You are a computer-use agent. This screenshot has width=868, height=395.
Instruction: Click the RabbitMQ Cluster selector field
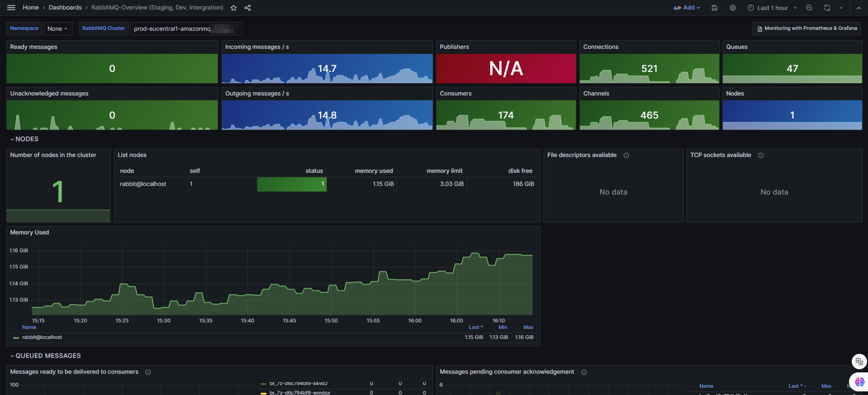186,29
